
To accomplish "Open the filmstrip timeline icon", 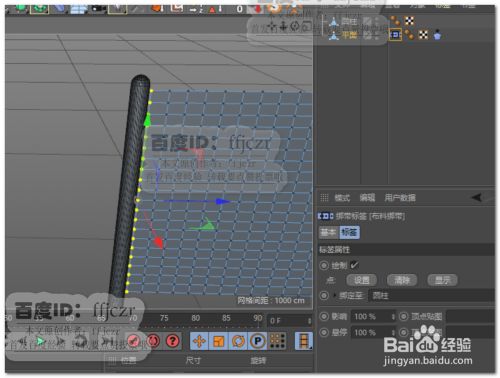I will click(304, 341).
